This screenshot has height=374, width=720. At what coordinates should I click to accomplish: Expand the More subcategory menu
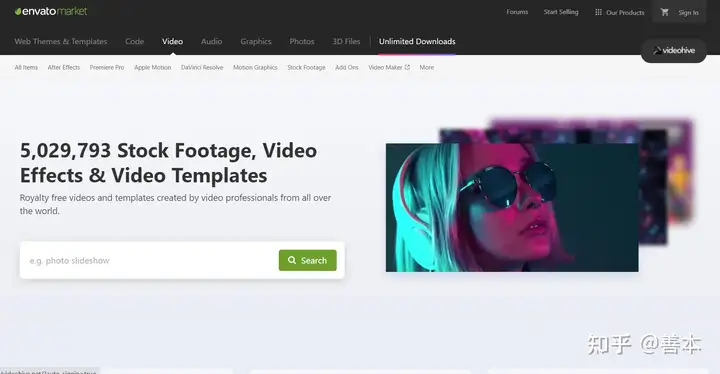pos(427,68)
